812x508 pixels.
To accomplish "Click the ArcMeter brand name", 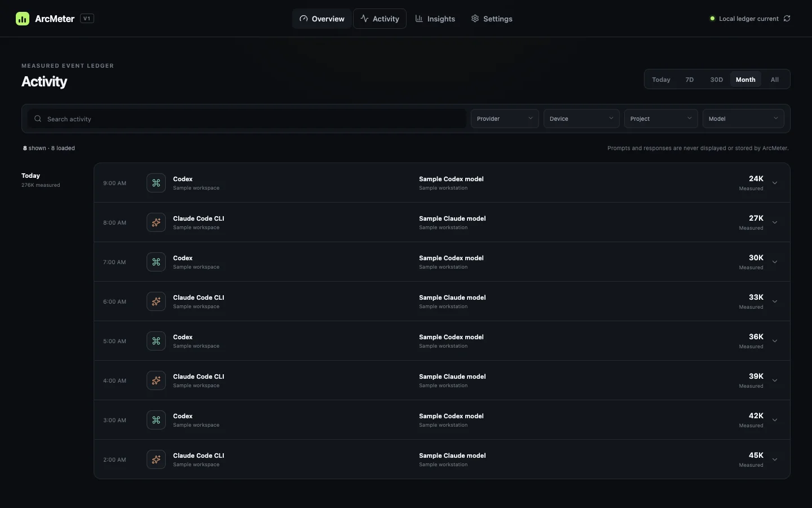I will [55, 19].
